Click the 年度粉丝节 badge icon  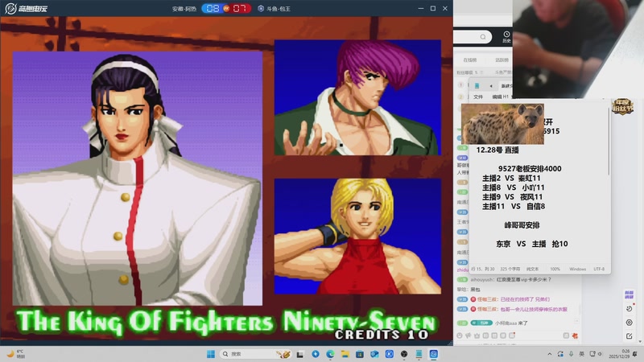point(622,107)
